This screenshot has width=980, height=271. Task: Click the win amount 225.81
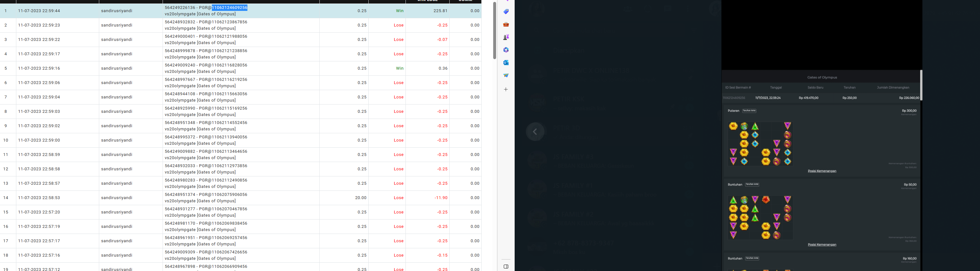tap(440, 11)
